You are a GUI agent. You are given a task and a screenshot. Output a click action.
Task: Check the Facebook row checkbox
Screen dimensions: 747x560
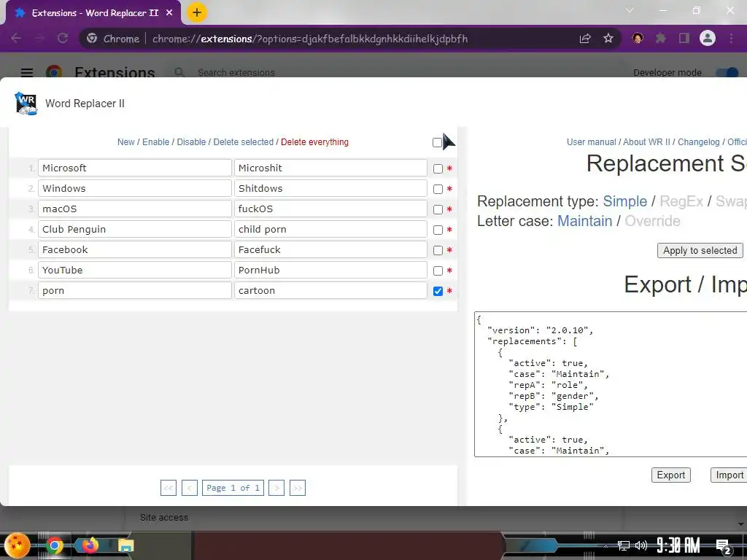(438, 251)
